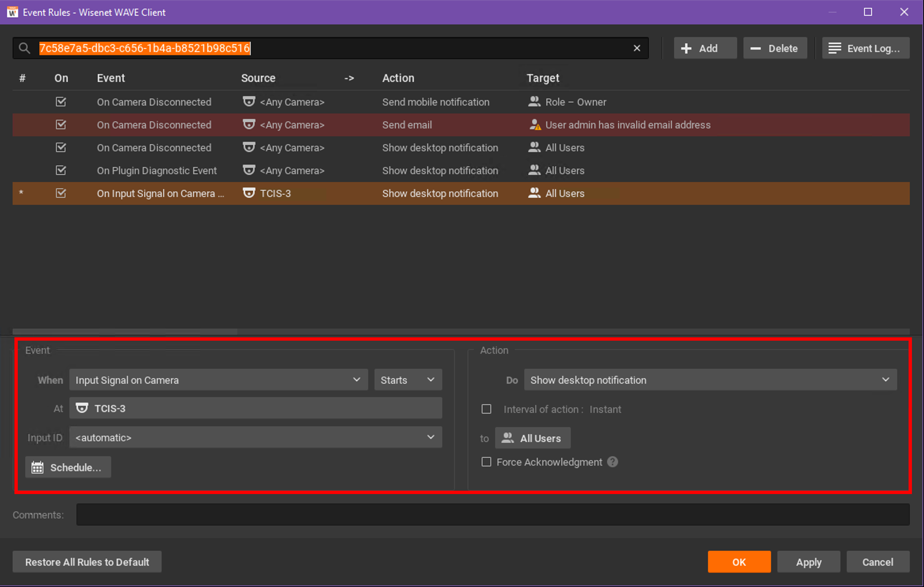Click the Force Acknowledgment help question icon
The height and width of the screenshot is (587, 924).
point(612,462)
